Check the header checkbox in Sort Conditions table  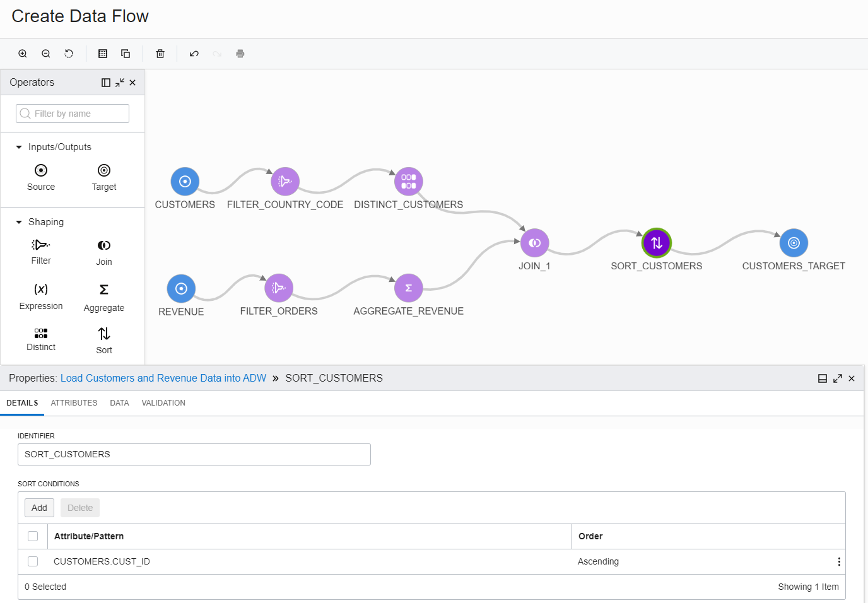[33, 536]
